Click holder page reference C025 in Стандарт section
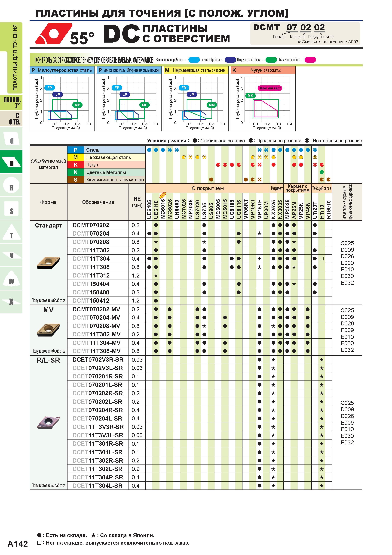This screenshot has width=392, height=555. (347, 243)
